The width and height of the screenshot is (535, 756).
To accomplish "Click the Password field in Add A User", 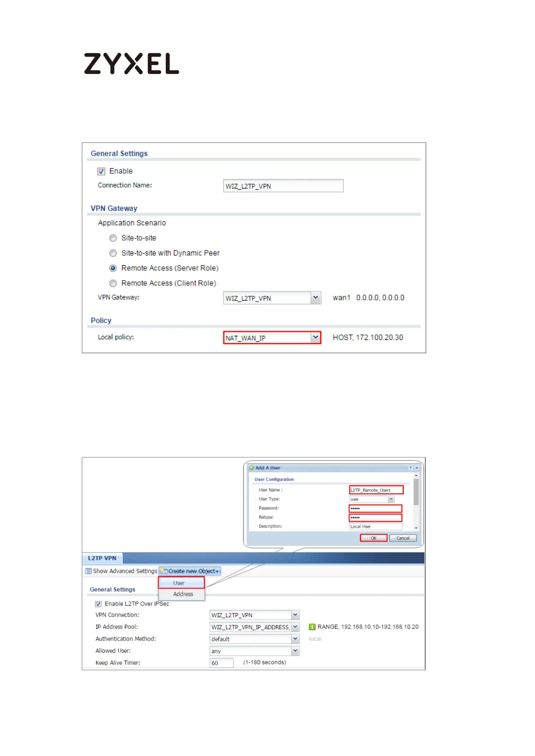I will click(376, 509).
